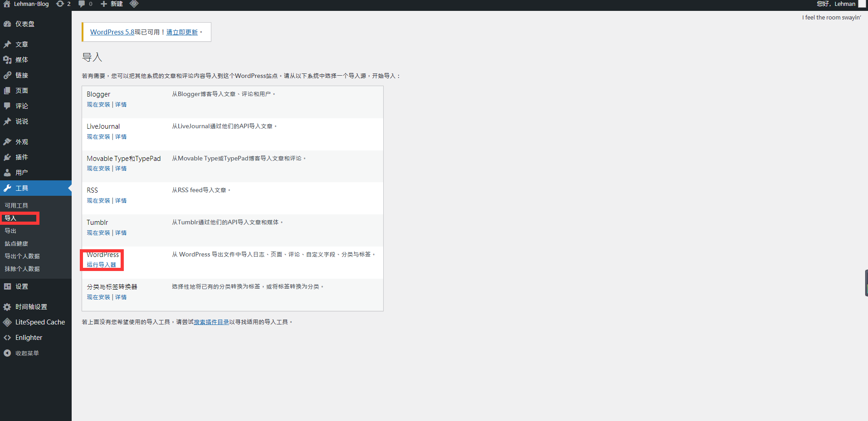Click the Enlighter code brackets icon

pos(7,338)
